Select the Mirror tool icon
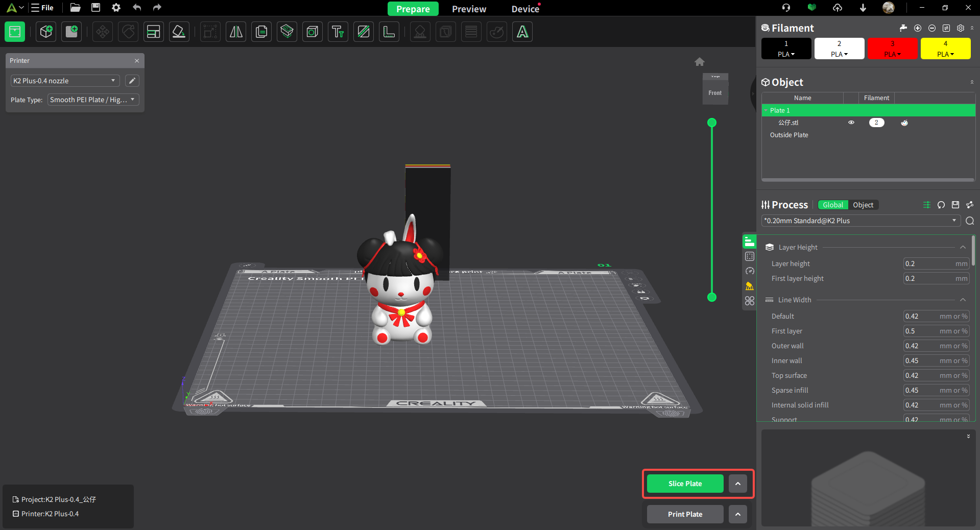The width and height of the screenshot is (980, 530). click(236, 32)
